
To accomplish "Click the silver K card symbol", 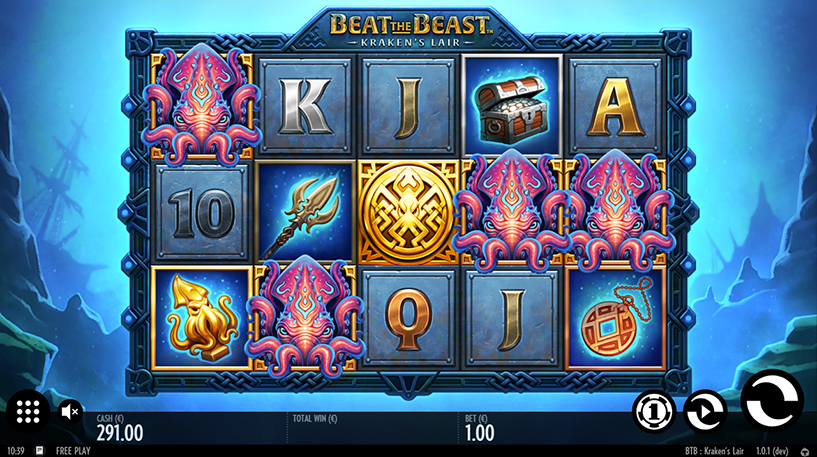I will tap(306, 107).
